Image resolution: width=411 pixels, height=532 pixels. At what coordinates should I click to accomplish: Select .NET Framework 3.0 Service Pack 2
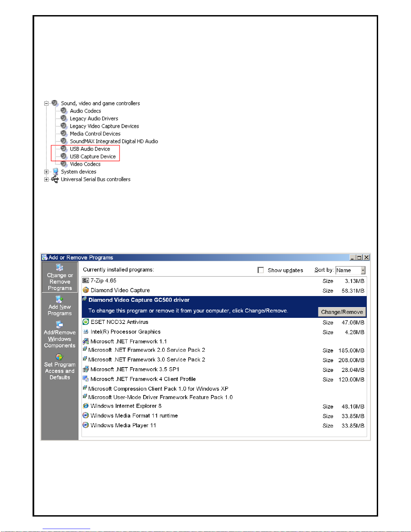tap(224, 360)
